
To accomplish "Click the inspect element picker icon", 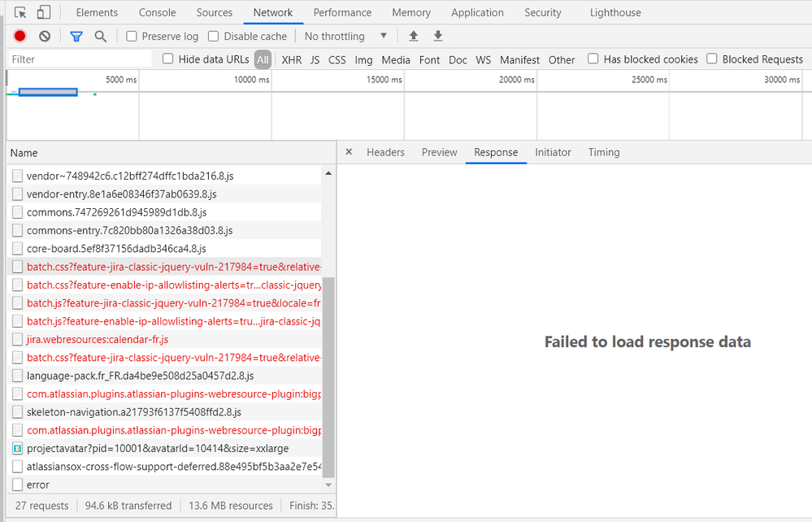I will pos(20,13).
